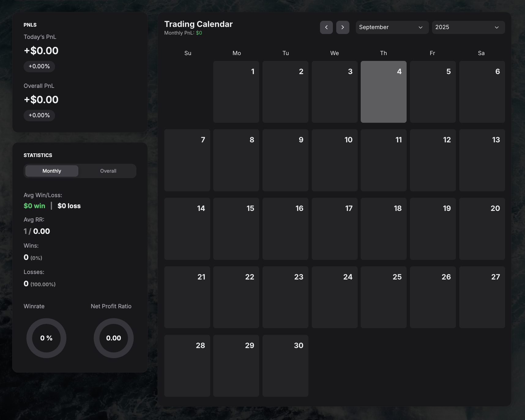Click the Overall PnL +0.00% badge
Screen dimensions: 525x420
point(39,115)
